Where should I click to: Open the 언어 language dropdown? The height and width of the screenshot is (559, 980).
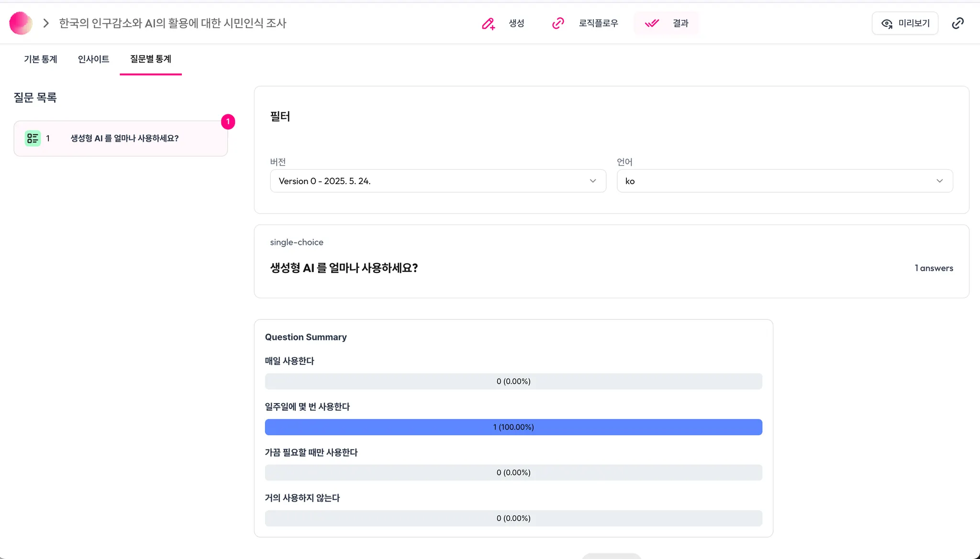point(784,181)
